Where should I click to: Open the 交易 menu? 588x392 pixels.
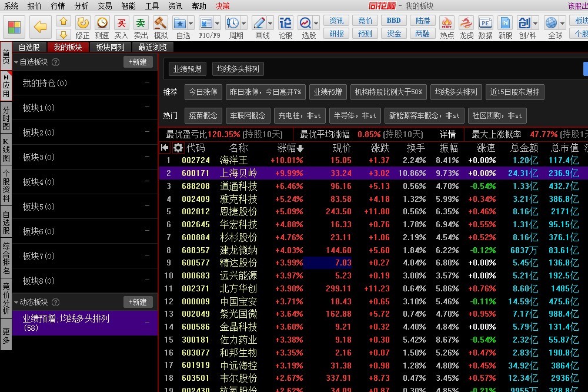point(105,6)
